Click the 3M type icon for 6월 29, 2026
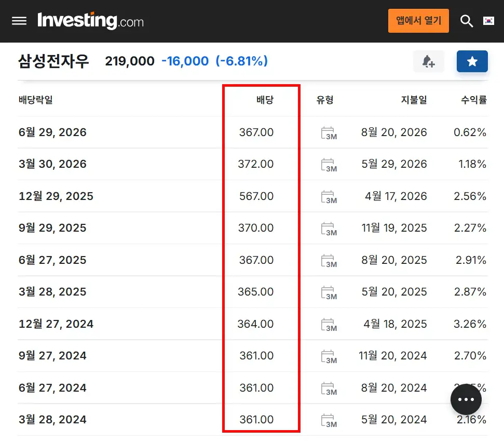This screenshot has width=504, height=441. (x=329, y=133)
